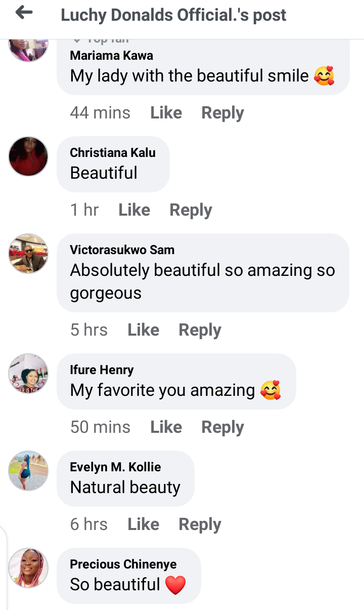Tap the back arrow icon

tap(24, 14)
